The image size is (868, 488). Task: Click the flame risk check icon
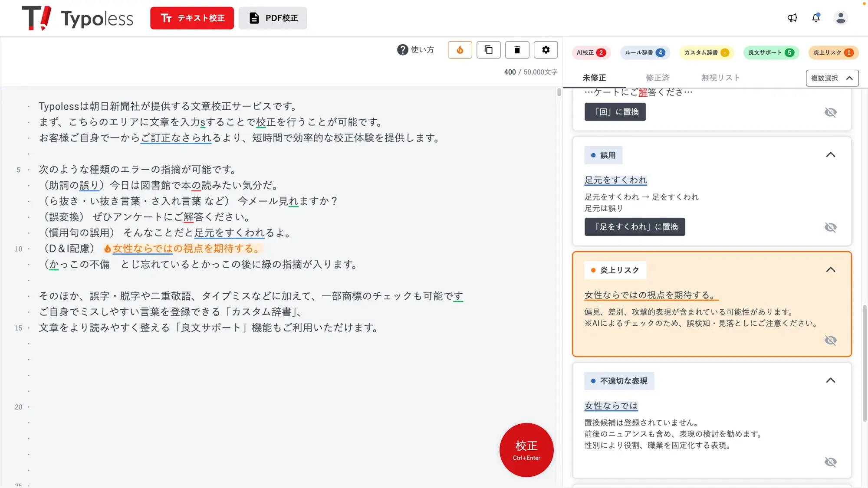[x=460, y=50]
